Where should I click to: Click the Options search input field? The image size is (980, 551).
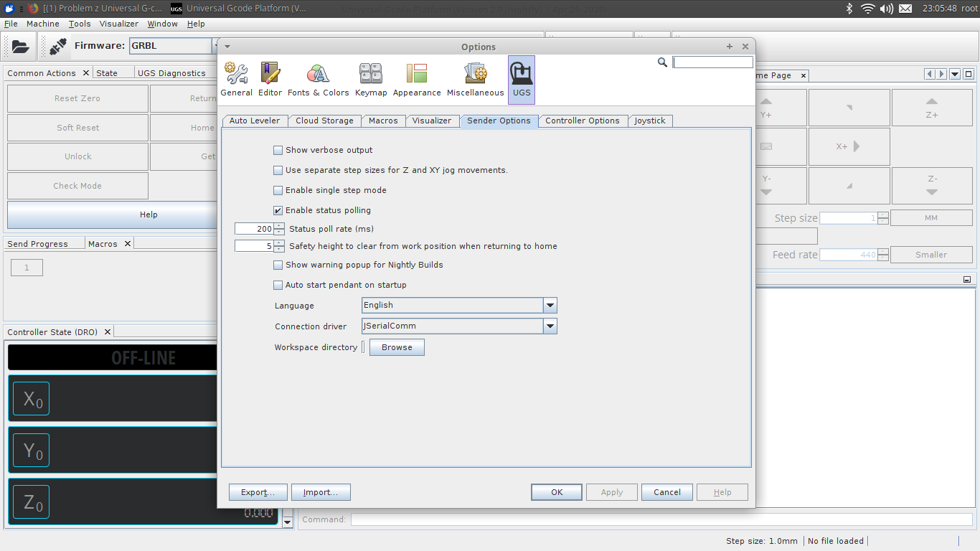(x=712, y=62)
